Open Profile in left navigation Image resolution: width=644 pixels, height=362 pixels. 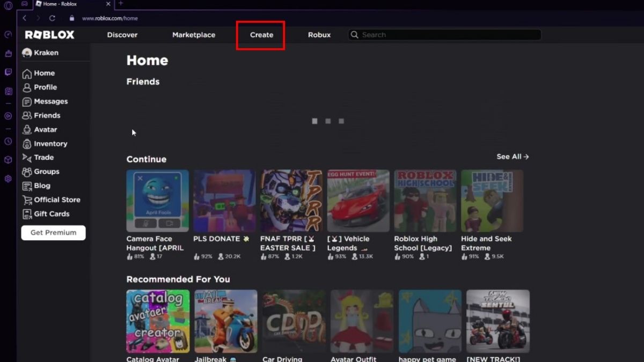coord(39,87)
